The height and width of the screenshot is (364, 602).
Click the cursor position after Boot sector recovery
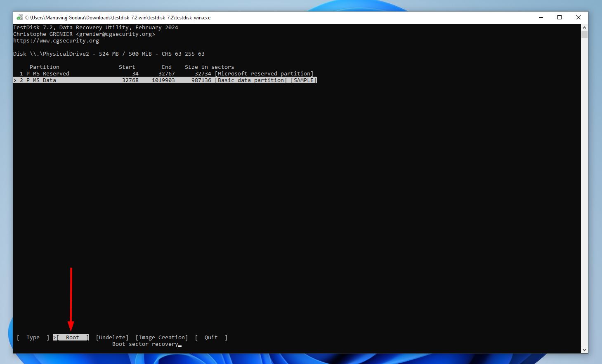[179, 345]
